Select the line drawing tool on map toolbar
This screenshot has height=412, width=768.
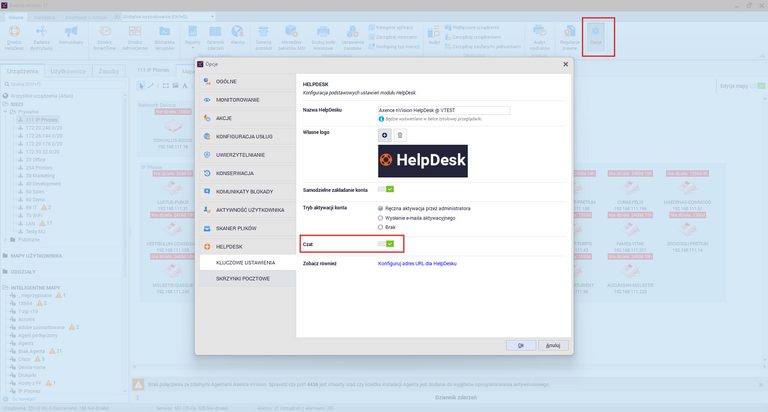[151, 86]
